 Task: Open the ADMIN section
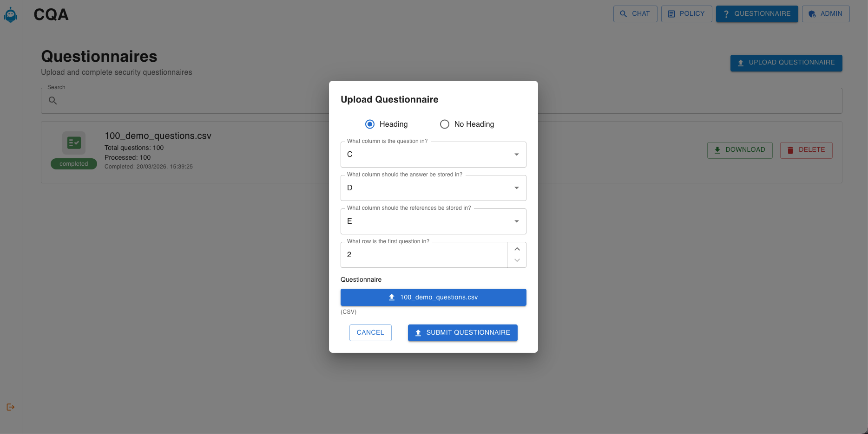(x=826, y=14)
